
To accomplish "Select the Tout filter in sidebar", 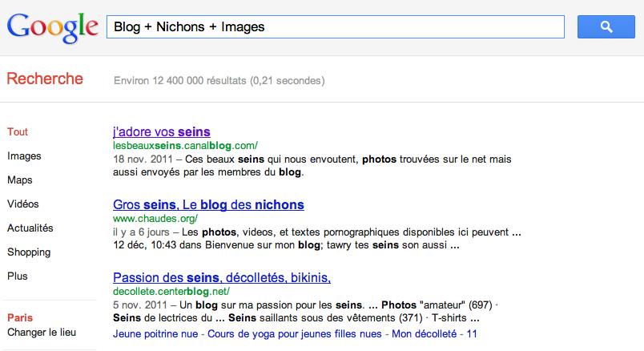I will pyautogui.click(x=18, y=132).
